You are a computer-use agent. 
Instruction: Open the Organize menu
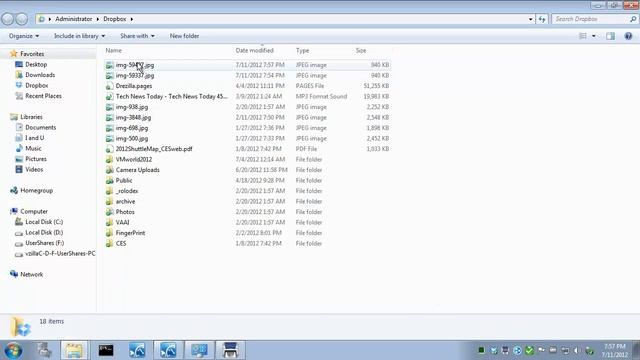pyautogui.click(x=24, y=36)
